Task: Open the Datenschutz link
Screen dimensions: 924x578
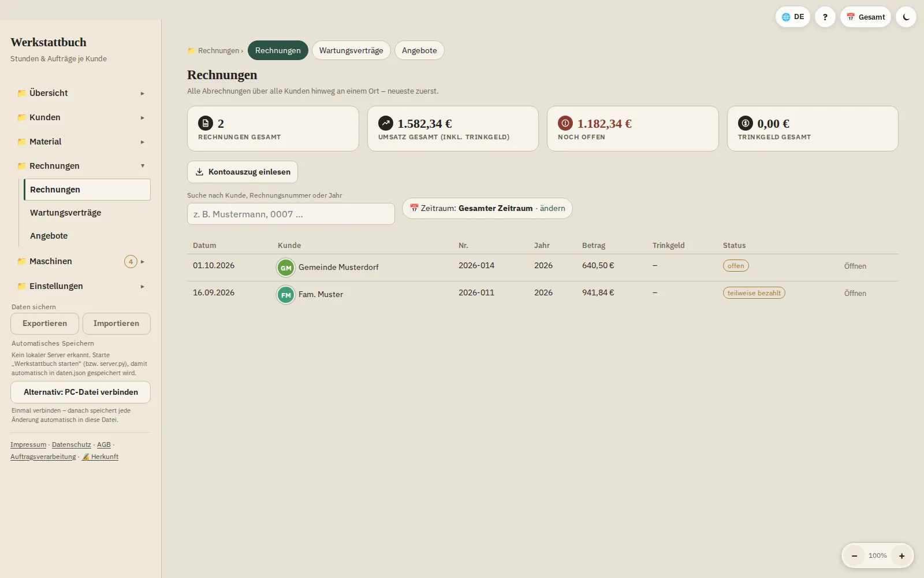Action: pos(72,444)
